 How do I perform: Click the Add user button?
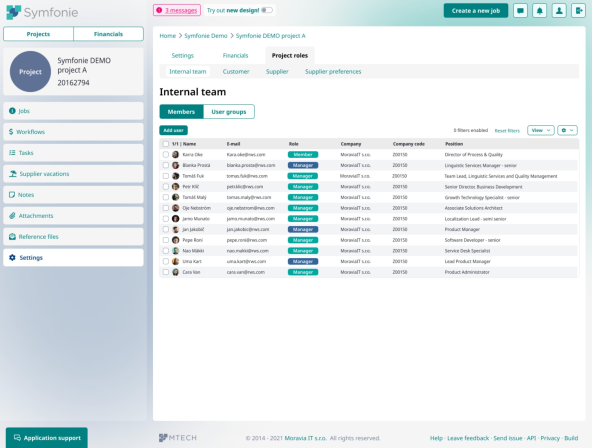(173, 130)
